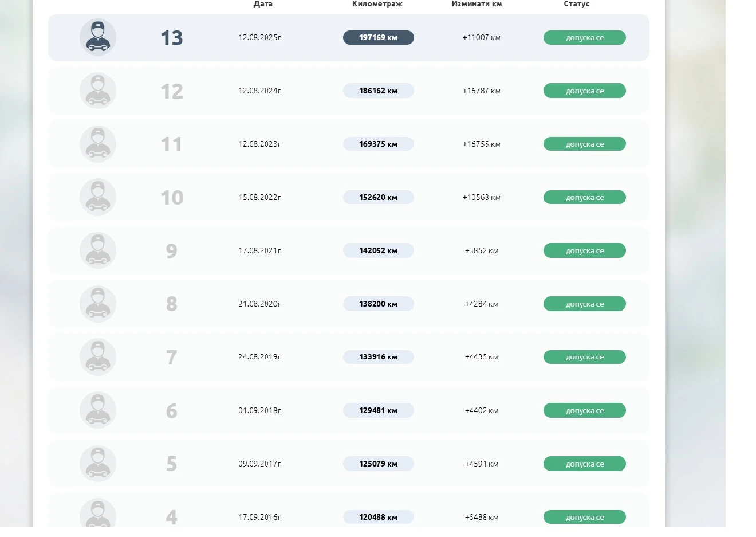Click the mechanic icon for inspection 9
756x537 pixels.
point(98,250)
